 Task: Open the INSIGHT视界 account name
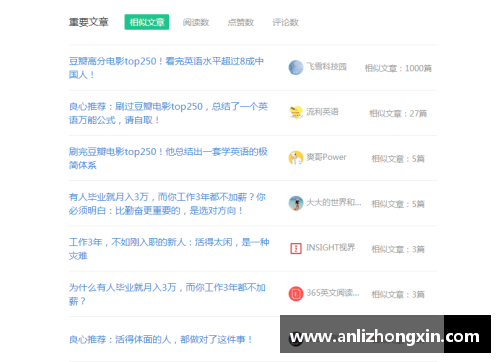tap(331, 248)
